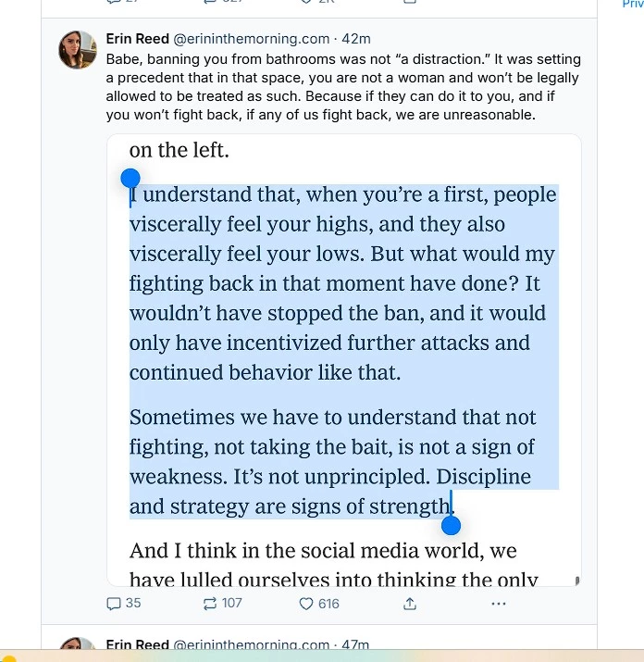
Task: Share the post via share icon
Action: click(x=410, y=604)
